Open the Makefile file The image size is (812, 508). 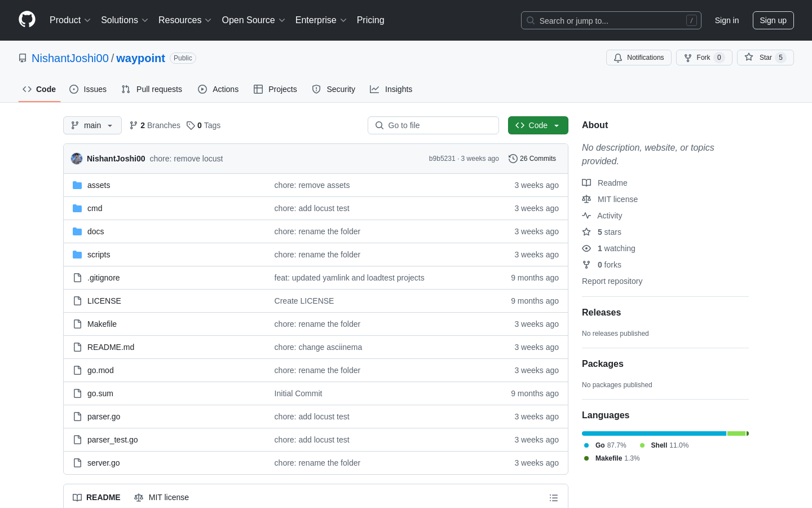pos(102,324)
